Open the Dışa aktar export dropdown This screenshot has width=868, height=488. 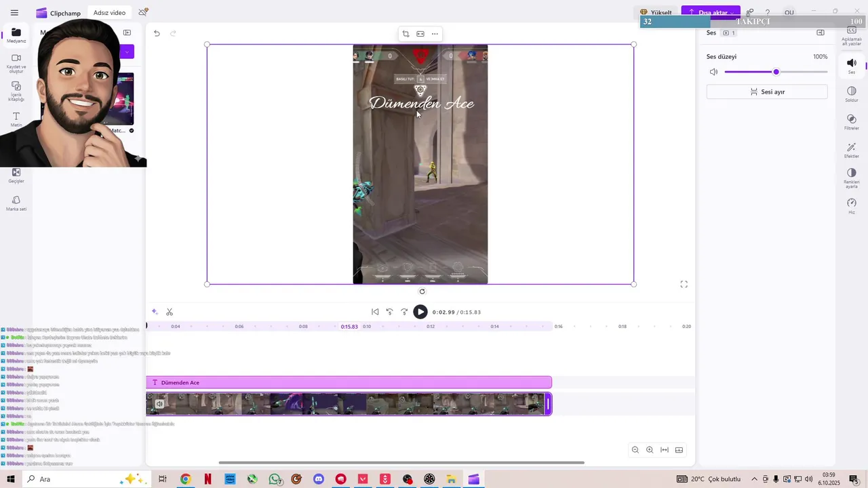[711, 12]
